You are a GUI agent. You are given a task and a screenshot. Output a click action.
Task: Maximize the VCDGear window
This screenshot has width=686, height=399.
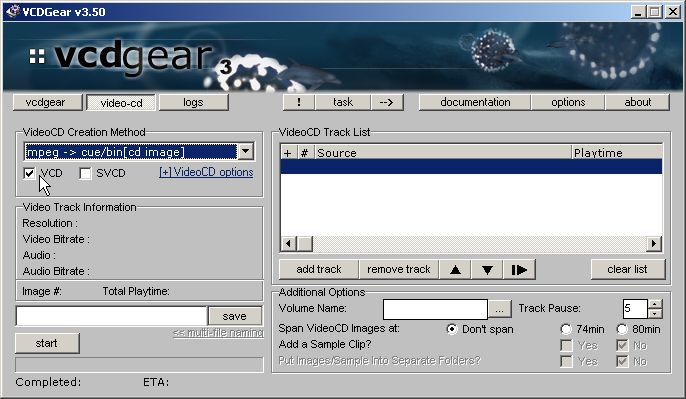(x=655, y=12)
